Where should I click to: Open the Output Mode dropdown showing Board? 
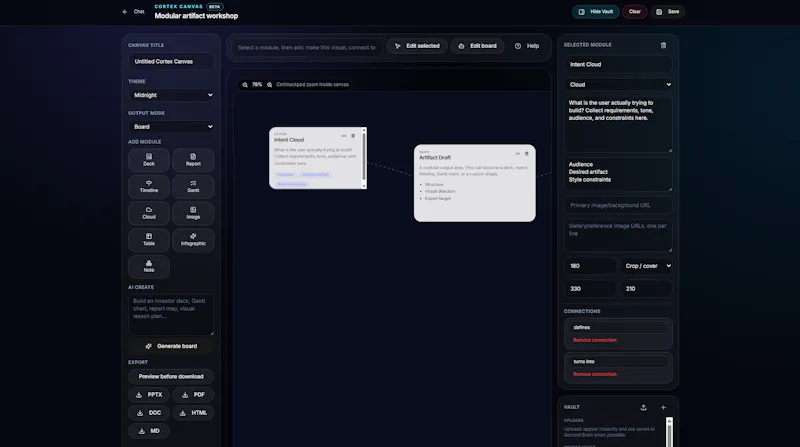click(171, 127)
